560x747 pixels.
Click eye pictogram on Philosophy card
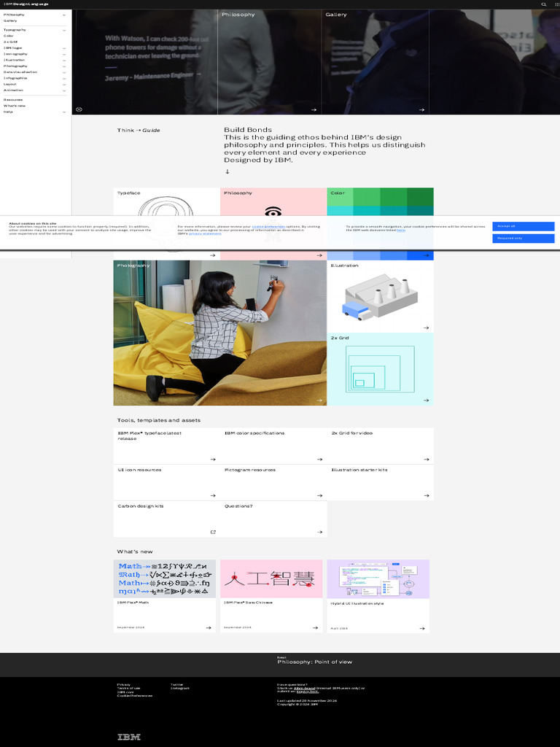273,212
